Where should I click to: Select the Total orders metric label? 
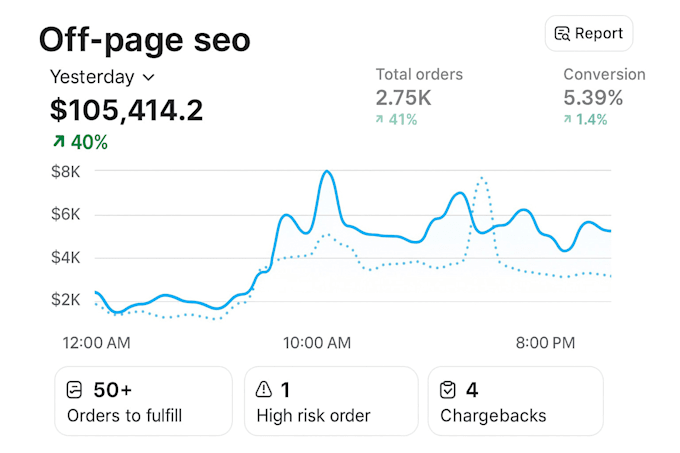(419, 75)
